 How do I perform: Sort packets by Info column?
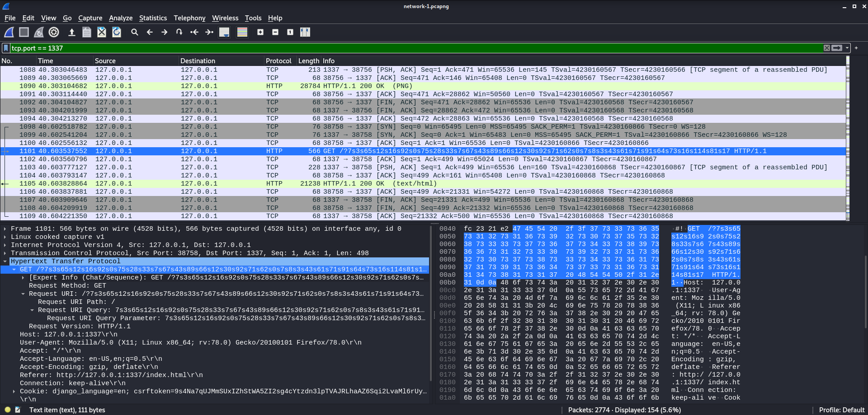[583, 61]
